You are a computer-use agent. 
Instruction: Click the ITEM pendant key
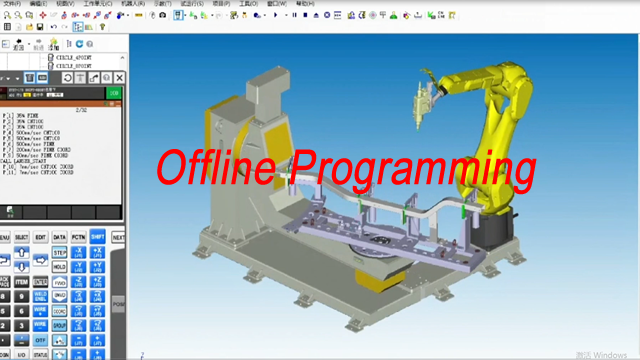pyautogui.click(x=22, y=282)
